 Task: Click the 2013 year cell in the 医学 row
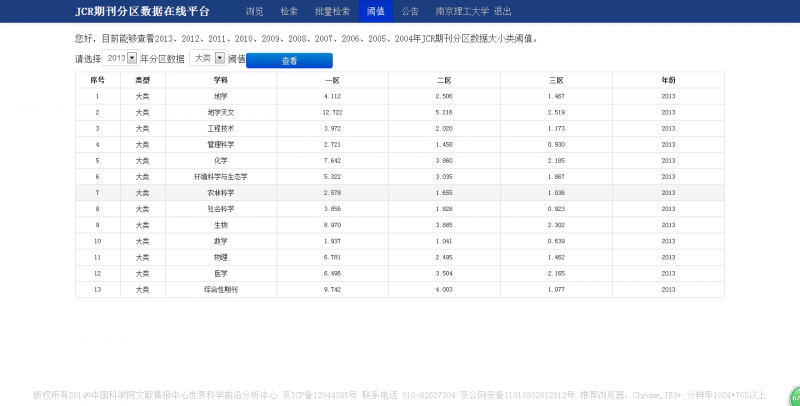point(668,273)
